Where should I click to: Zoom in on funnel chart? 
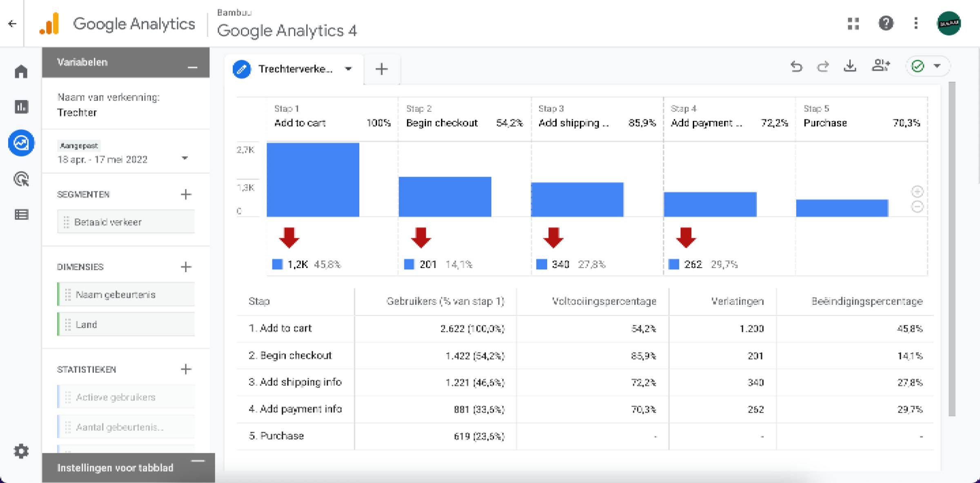point(917,191)
